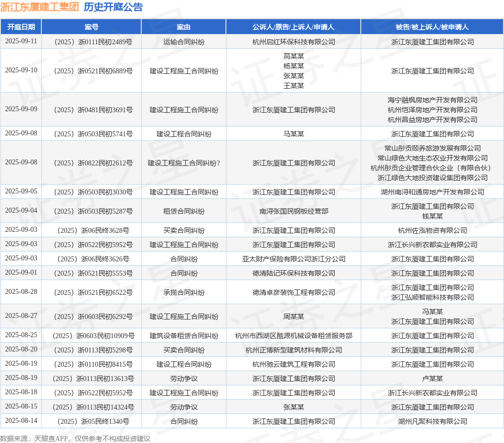
Task: Click the 浙江东厦建工集团 title text
Action: click(39, 7)
